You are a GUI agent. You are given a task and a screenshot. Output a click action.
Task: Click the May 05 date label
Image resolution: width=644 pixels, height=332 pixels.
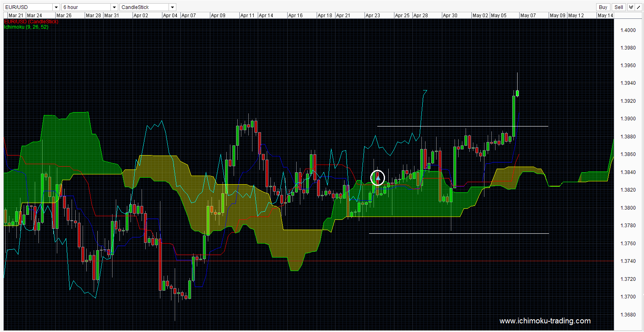tap(498, 15)
